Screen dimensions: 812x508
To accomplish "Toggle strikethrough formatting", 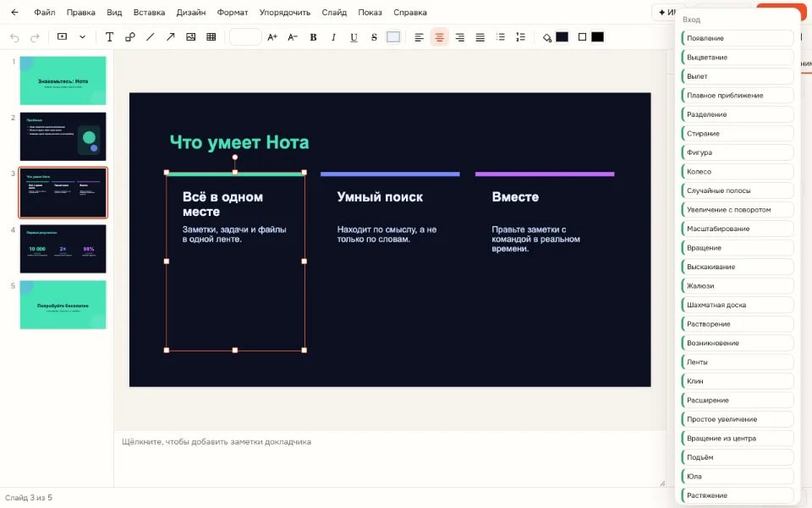I will (374, 36).
